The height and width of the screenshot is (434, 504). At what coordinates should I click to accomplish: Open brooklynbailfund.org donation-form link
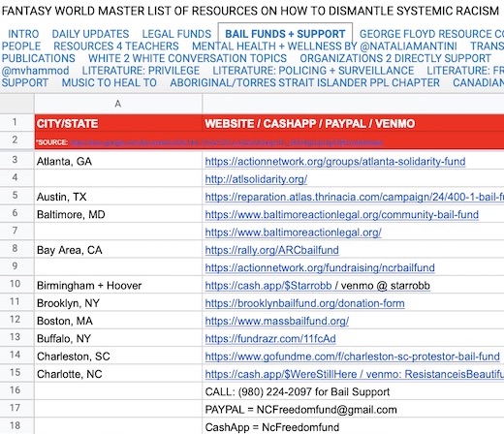304,303
